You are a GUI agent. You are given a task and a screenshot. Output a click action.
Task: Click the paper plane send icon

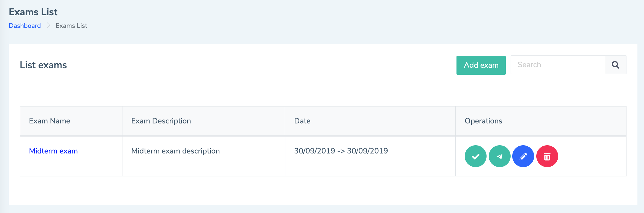click(x=499, y=156)
